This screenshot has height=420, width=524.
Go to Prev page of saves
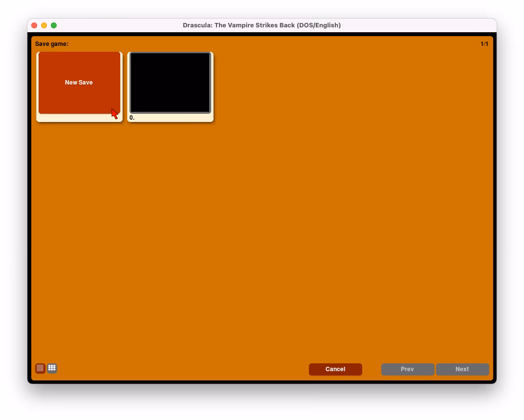click(x=407, y=369)
